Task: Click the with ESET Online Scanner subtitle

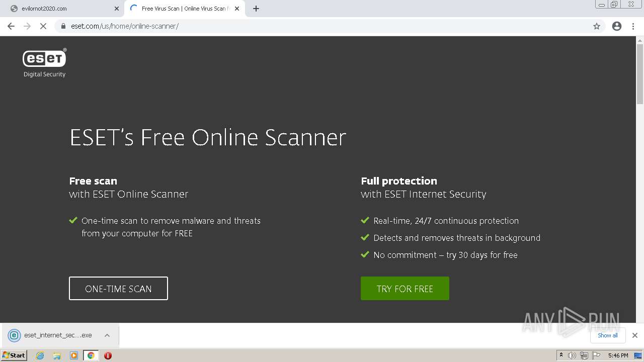Action: [129, 194]
